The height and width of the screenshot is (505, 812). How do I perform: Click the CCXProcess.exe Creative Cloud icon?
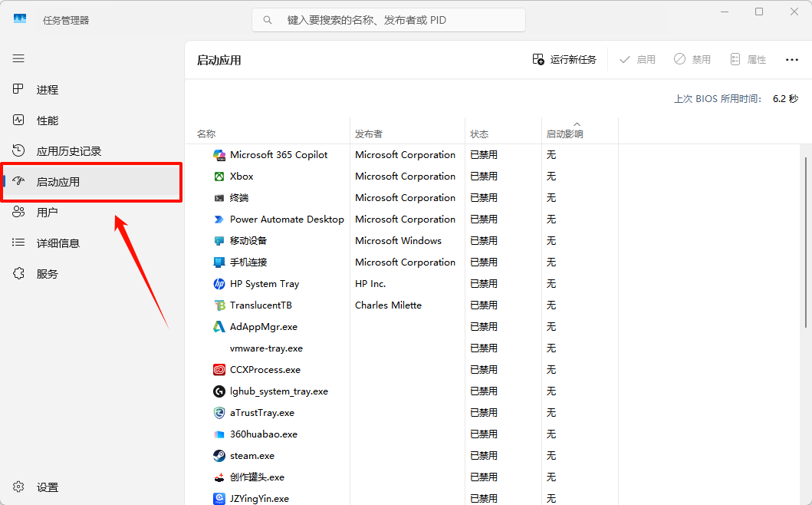(x=219, y=370)
